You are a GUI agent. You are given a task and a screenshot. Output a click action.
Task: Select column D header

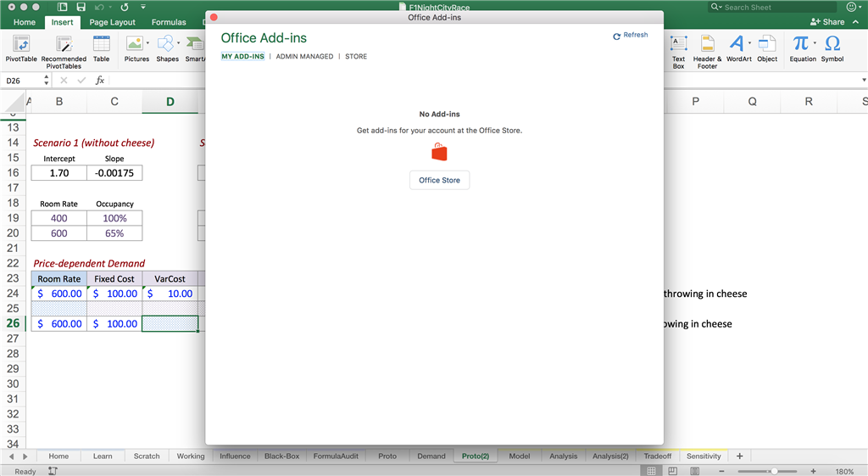[170, 102]
